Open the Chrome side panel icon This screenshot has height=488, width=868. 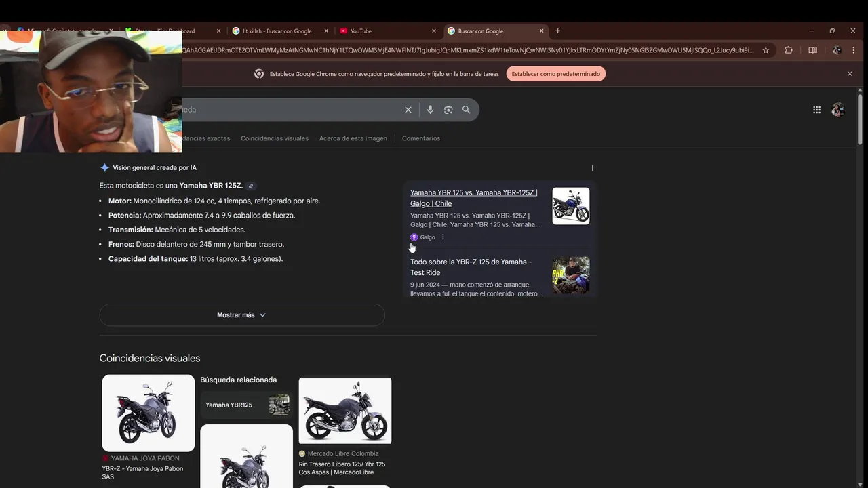[812, 50]
